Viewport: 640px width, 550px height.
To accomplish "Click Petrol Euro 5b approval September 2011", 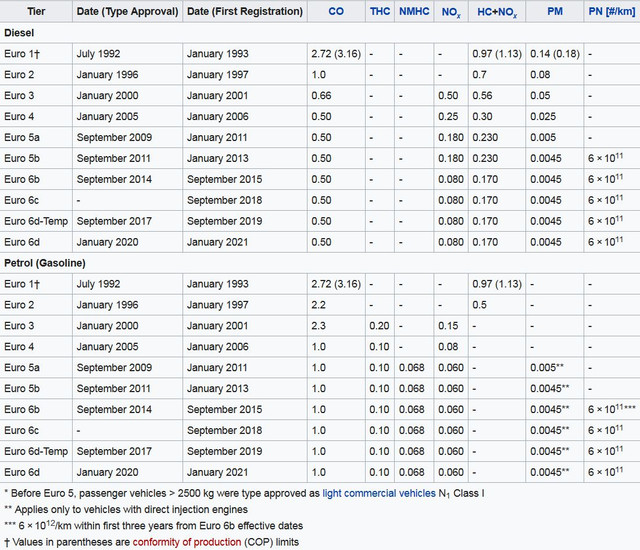I will pos(113,389).
